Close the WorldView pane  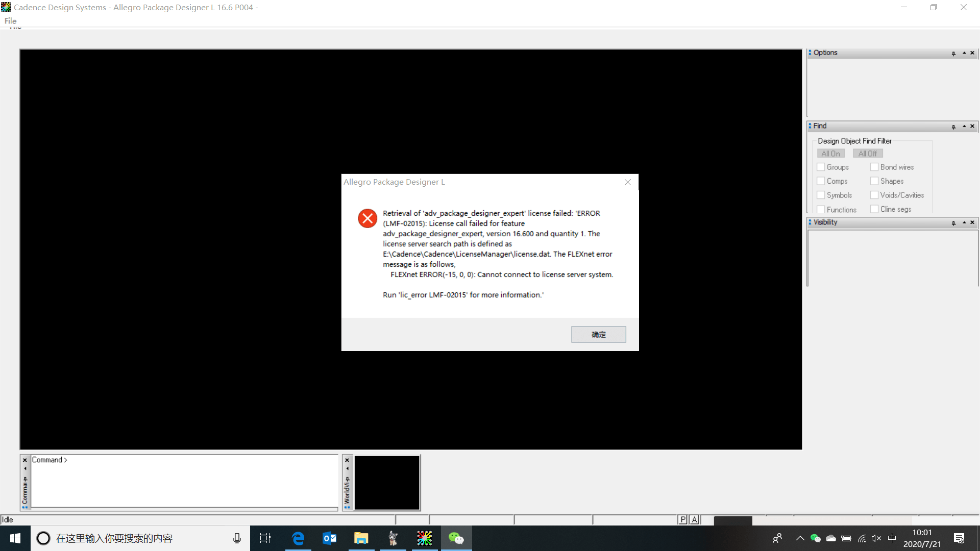347,460
